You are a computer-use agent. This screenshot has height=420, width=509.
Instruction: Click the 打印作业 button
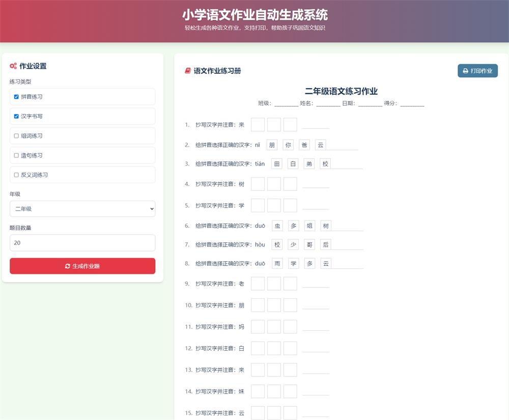477,71
